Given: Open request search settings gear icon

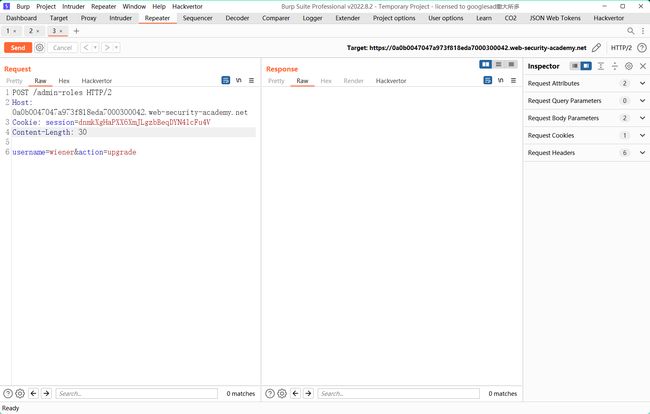Looking at the screenshot, I should click(21, 394).
